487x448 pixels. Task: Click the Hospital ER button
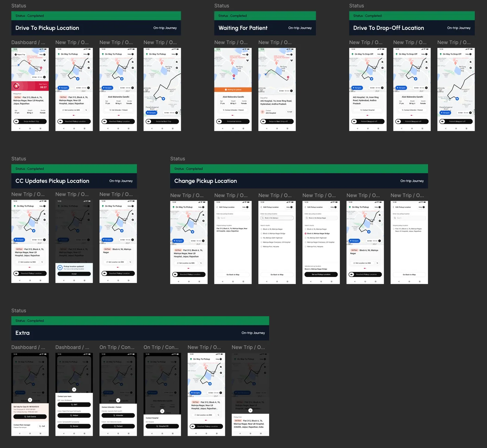[162, 426]
